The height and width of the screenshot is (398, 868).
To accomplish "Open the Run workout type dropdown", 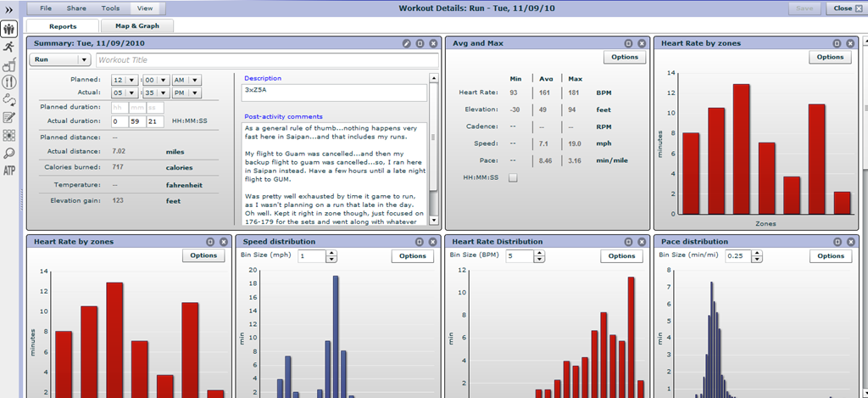I will tap(60, 60).
